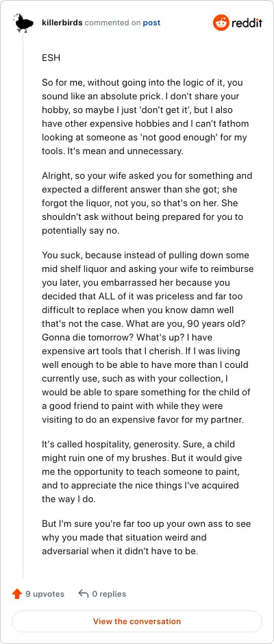The image size is (274, 644).
Task: Click the "ESH" verdict text
Action: (x=51, y=58)
